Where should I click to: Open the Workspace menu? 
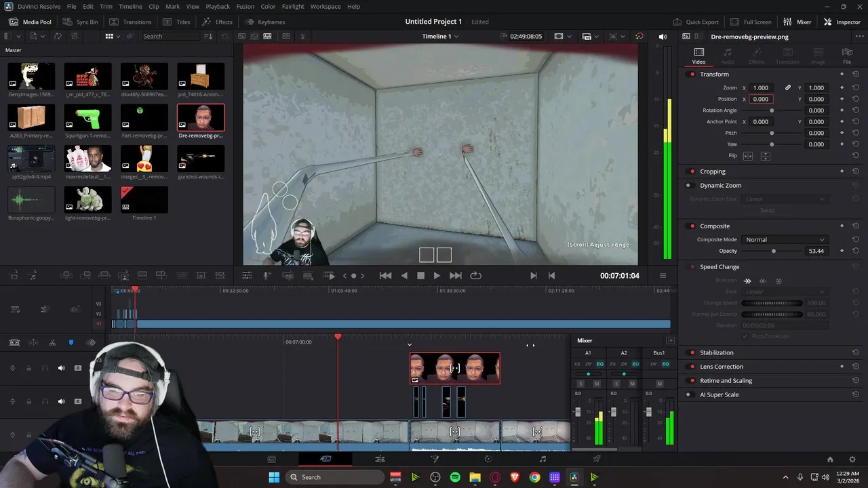coord(325,6)
